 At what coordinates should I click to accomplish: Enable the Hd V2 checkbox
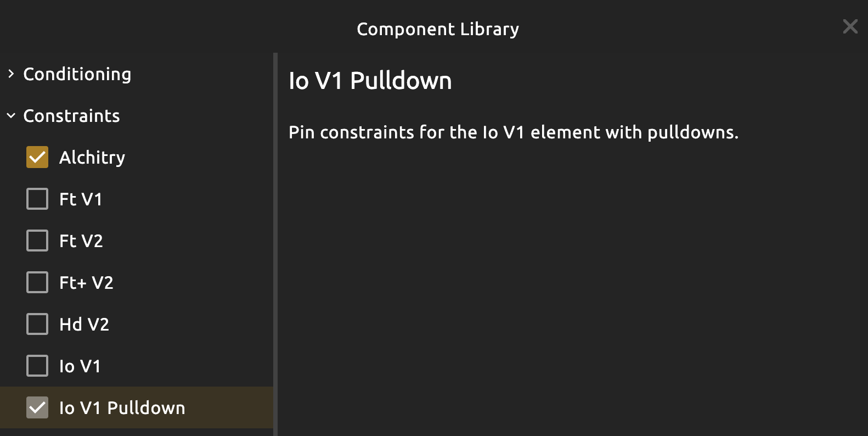tap(37, 325)
